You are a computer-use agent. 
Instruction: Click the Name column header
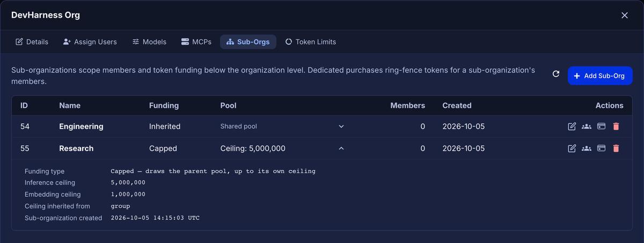(70, 106)
